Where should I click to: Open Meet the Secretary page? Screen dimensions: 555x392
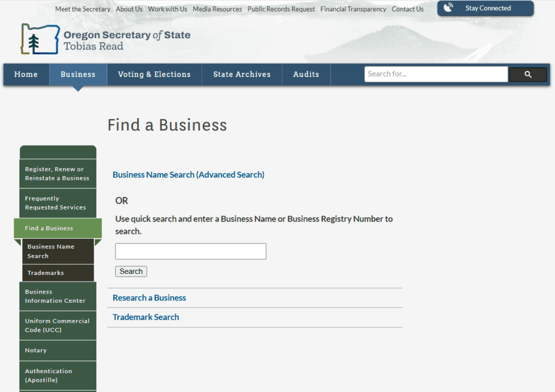pyautogui.click(x=82, y=9)
